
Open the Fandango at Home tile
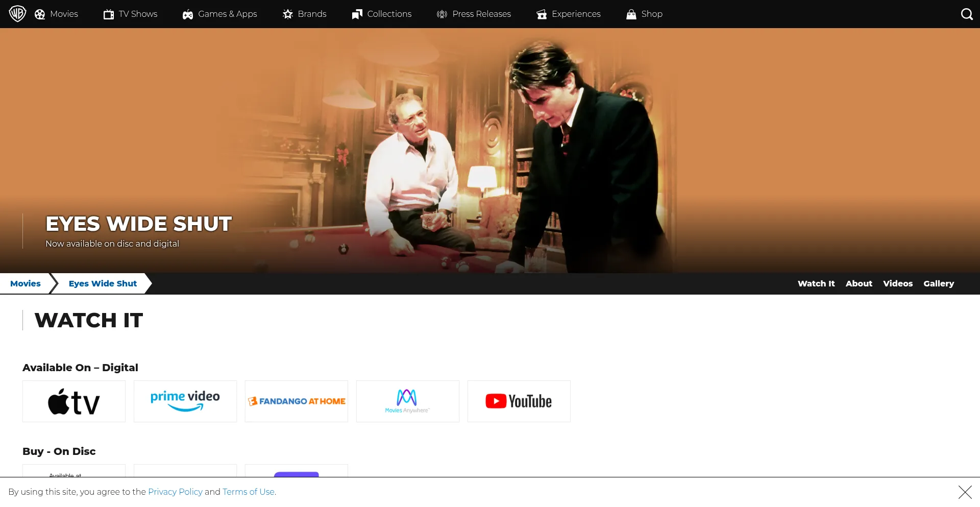[297, 401]
